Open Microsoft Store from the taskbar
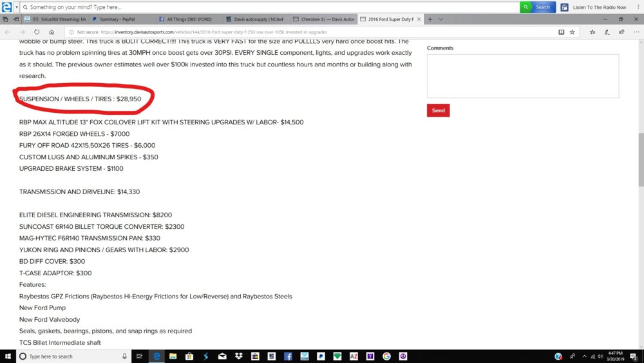The image size is (644, 363). click(189, 357)
